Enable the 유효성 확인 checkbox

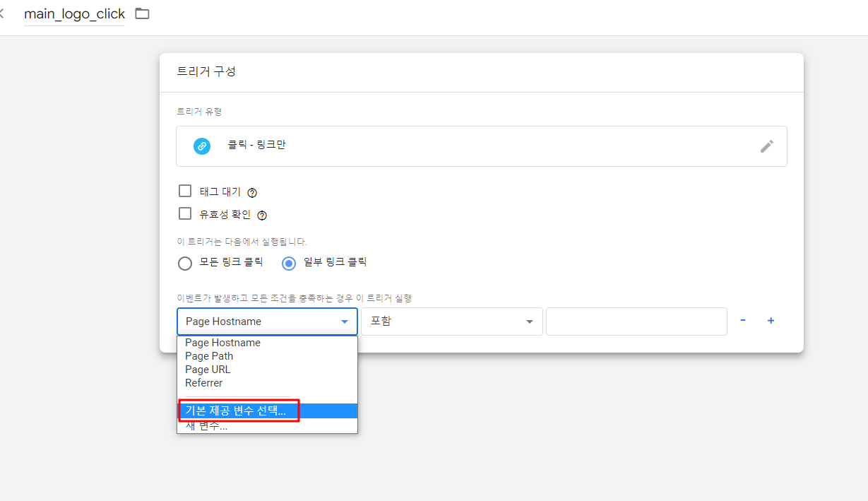coord(185,214)
